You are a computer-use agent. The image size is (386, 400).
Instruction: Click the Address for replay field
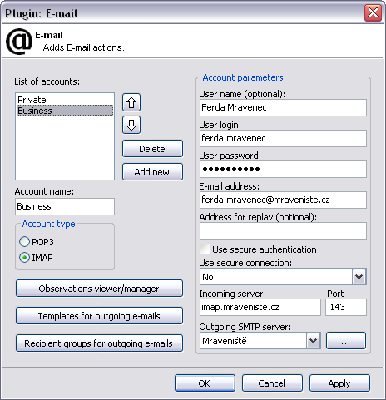tap(283, 231)
